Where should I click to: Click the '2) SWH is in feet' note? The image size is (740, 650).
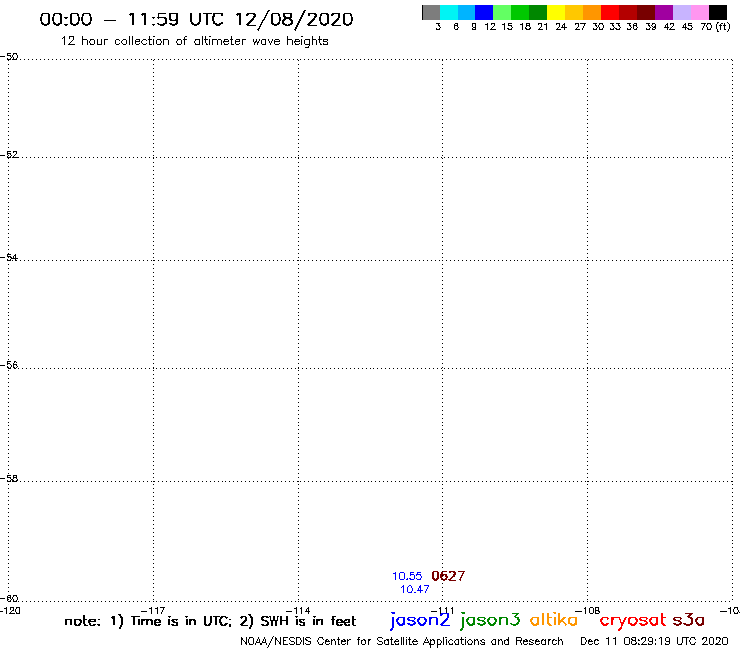pos(298,621)
